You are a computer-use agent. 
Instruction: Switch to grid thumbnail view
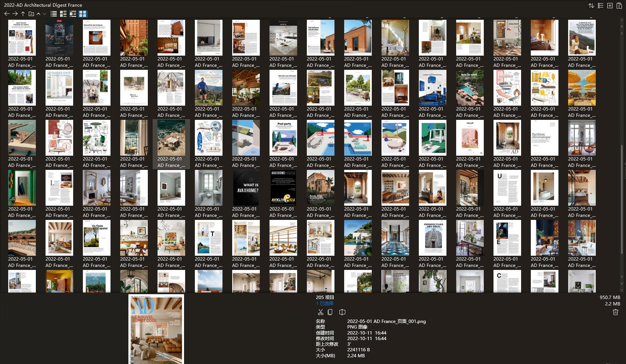(83, 14)
